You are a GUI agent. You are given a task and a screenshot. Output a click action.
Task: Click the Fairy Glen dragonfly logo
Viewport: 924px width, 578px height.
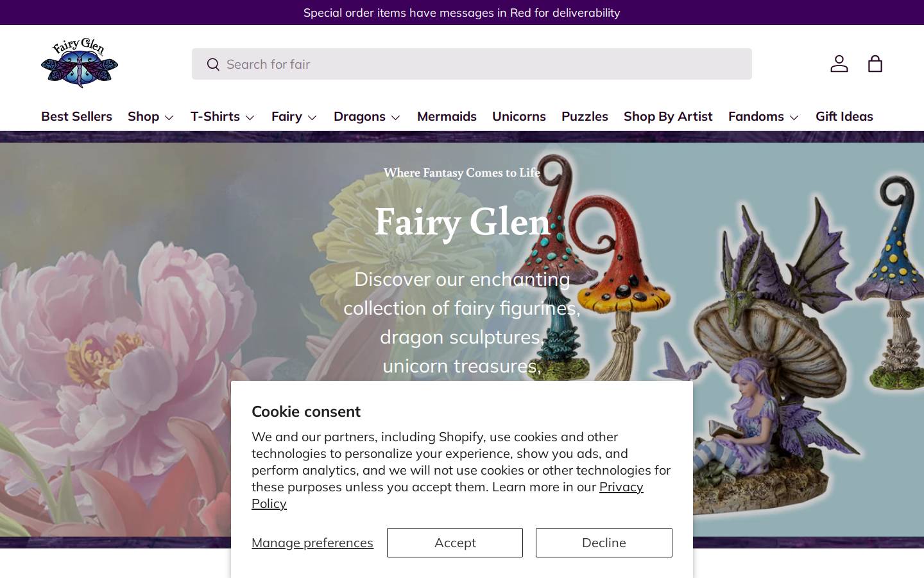tap(80, 63)
